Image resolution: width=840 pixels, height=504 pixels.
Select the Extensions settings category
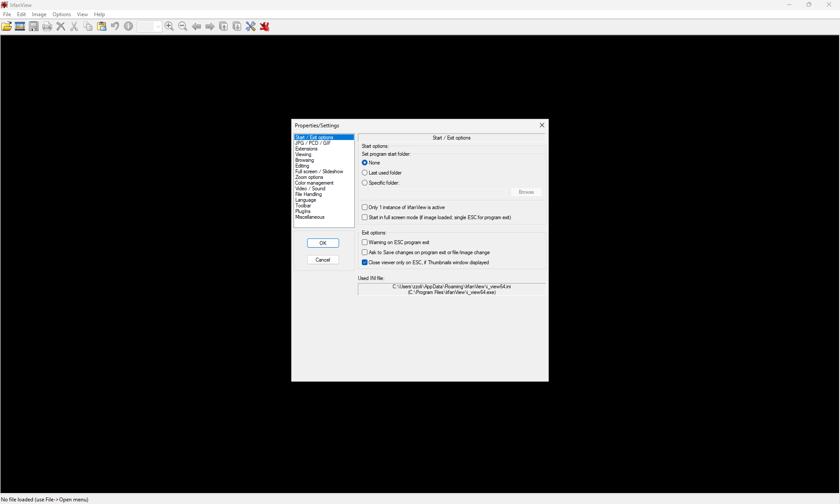[324, 149]
